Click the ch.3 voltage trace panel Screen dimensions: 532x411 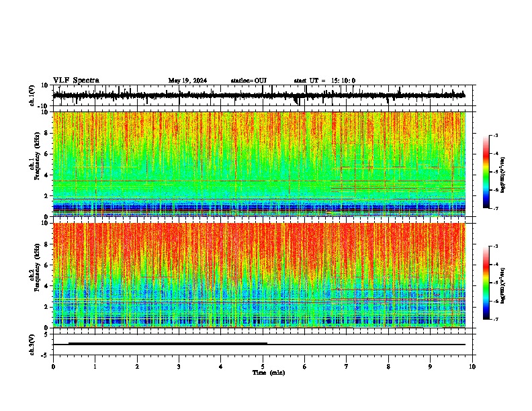tap(263, 345)
